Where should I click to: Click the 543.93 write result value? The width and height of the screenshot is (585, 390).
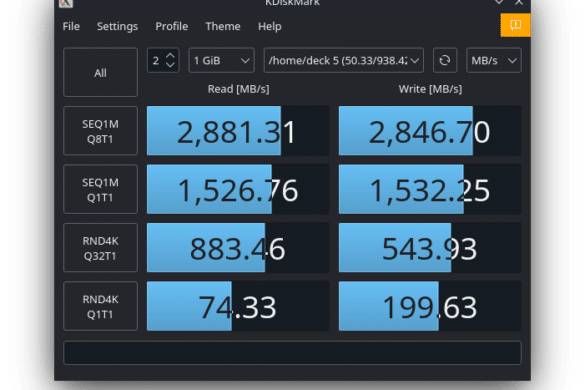[x=430, y=248]
